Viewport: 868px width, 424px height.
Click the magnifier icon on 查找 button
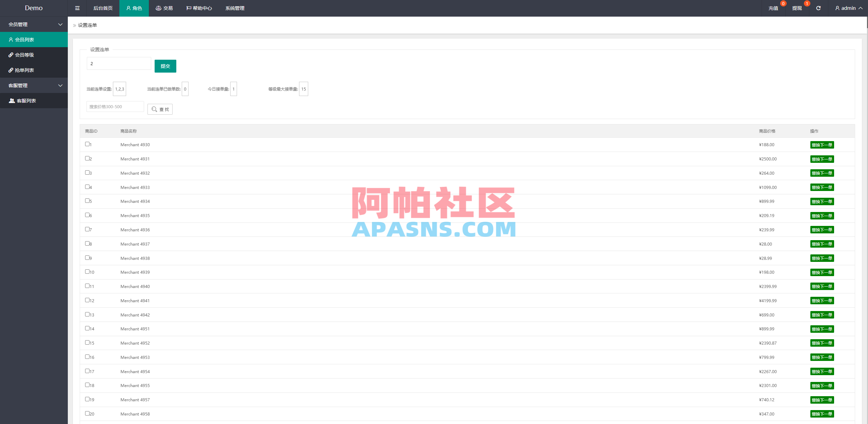tap(155, 109)
